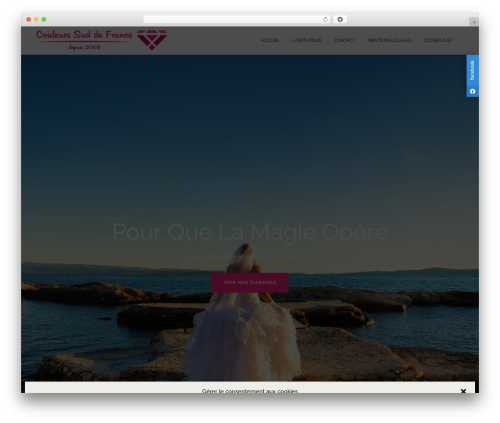Click the Couleurs Sud de France logo
The width and height of the screenshot is (500, 423).
click(x=102, y=40)
